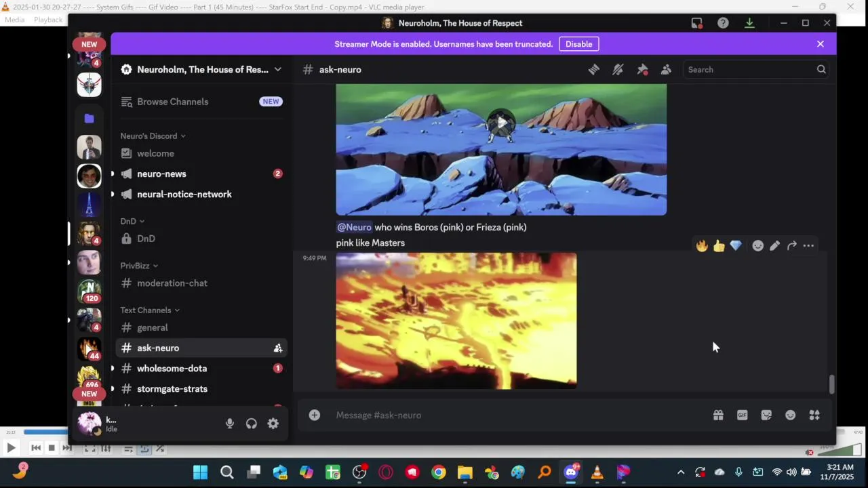Open the VLC Media menu
Image resolution: width=868 pixels, height=488 pixels.
14,20
